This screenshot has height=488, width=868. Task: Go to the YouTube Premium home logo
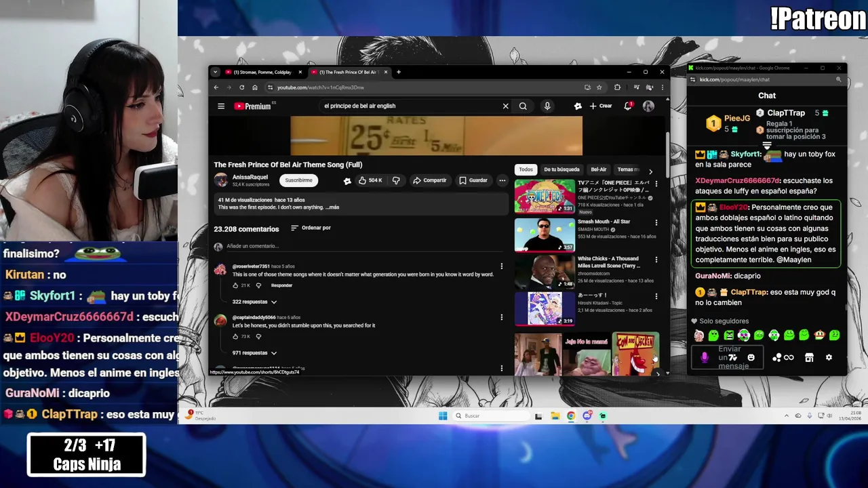tap(252, 106)
